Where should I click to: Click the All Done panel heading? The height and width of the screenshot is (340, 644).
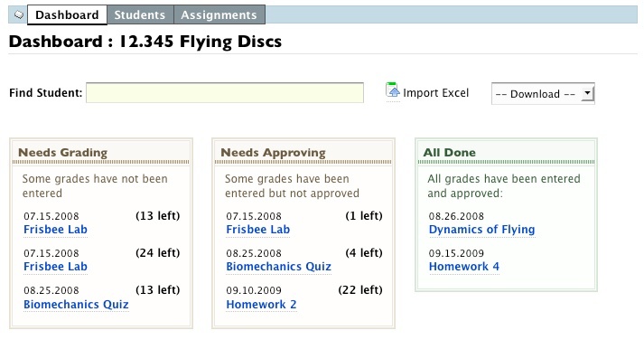(x=449, y=153)
